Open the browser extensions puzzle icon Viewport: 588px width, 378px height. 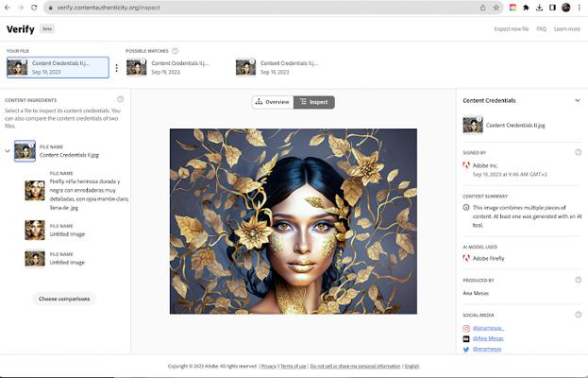(x=526, y=8)
